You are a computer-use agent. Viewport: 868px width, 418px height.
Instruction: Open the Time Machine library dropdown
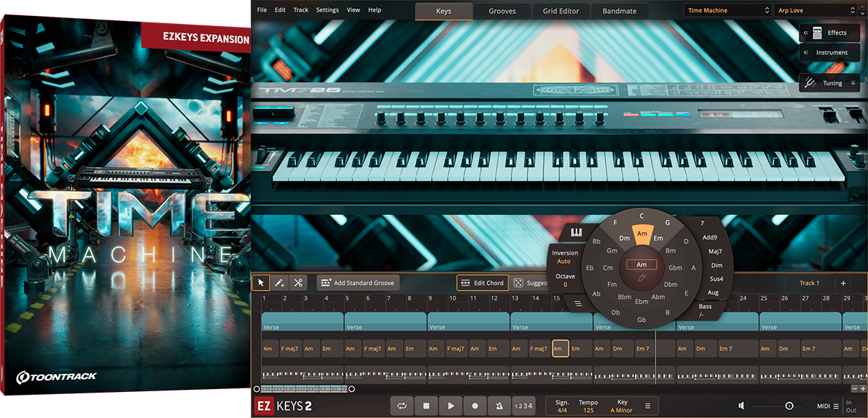pos(728,11)
